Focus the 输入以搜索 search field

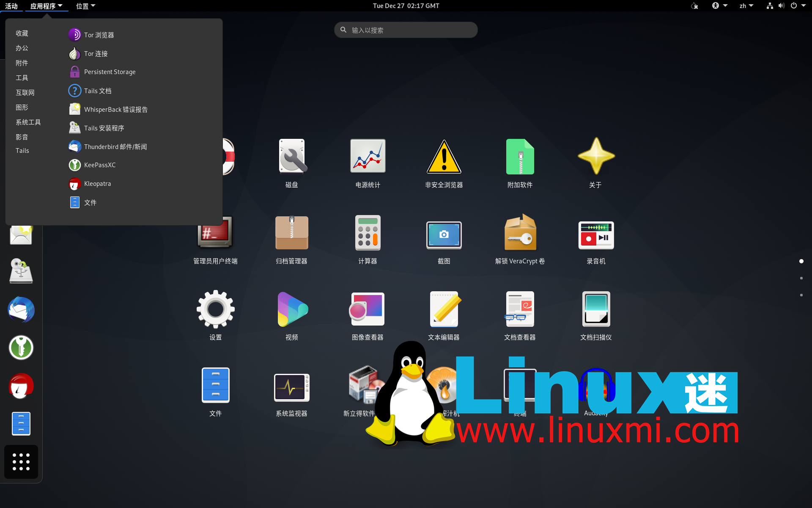(x=406, y=30)
